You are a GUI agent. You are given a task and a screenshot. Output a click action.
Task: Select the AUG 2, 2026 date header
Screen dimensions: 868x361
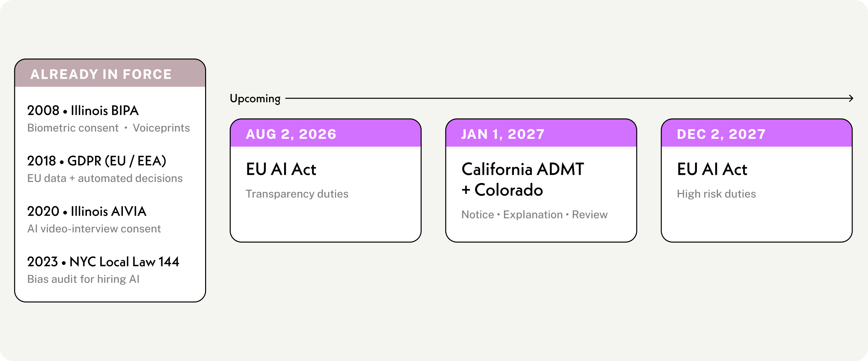[x=291, y=134]
